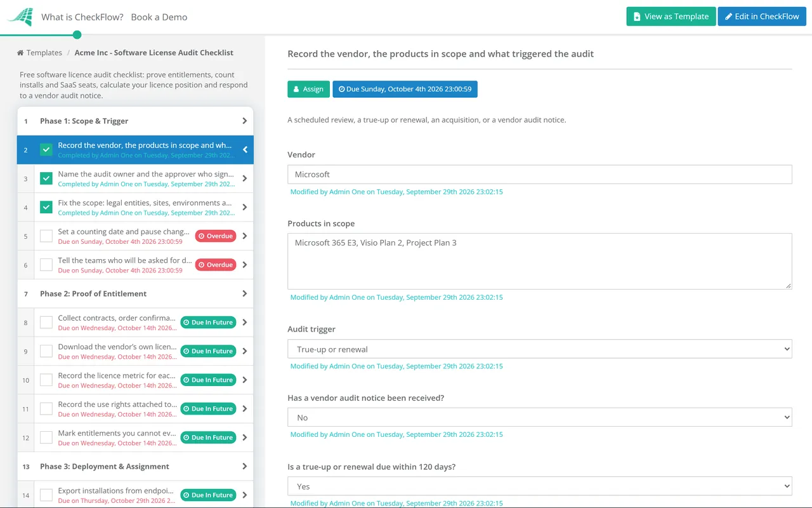The height and width of the screenshot is (508, 812).
Task: Click Edit in CheckFlow button
Action: (762, 17)
